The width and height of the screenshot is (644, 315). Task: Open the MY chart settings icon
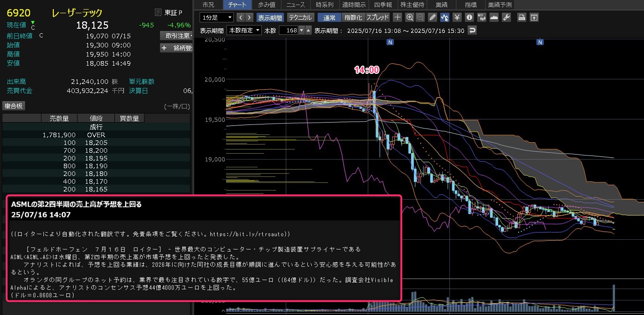pos(481,17)
